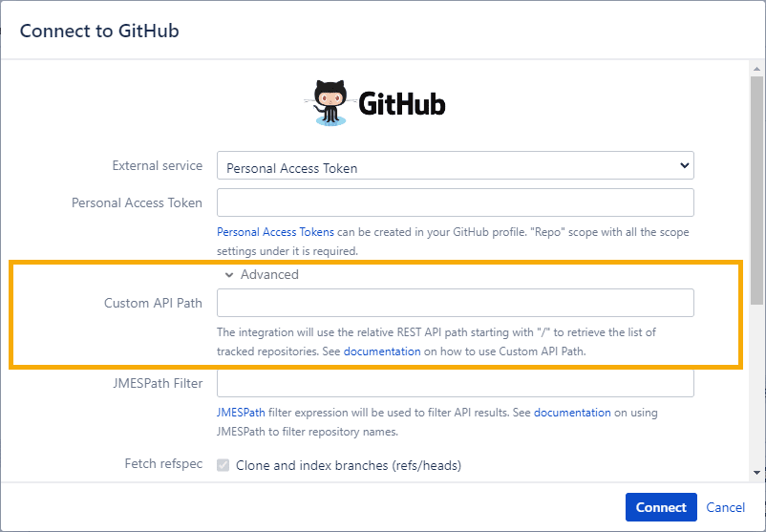
Task: Toggle Clone and index branches checkbox
Action: click(x=223, y=465)
